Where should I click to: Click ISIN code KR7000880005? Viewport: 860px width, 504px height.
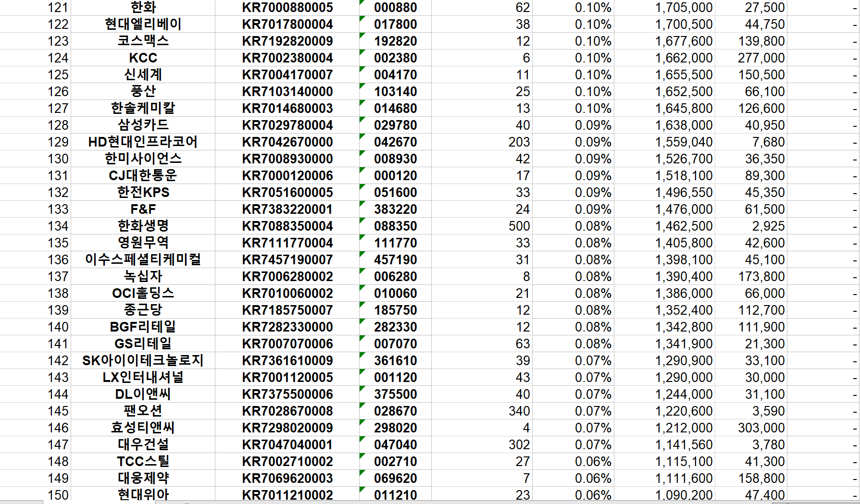[287, 8]
